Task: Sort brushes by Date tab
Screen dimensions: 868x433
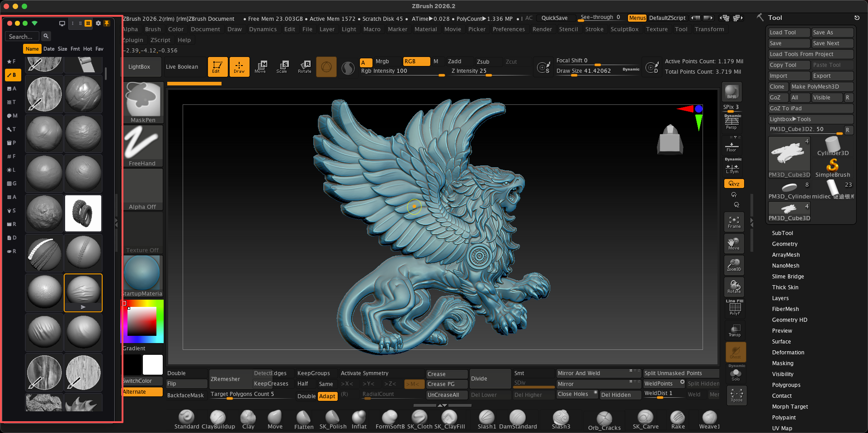Action: pos(49,49)
